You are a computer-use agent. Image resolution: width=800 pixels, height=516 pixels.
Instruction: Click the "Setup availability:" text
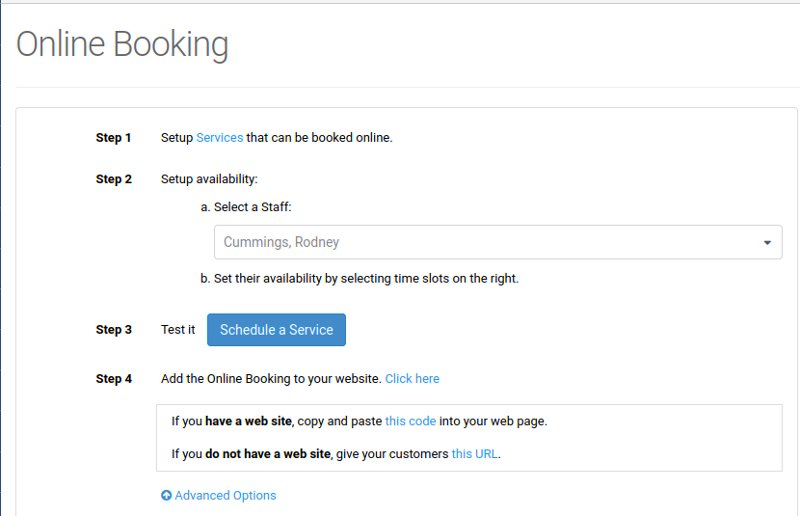coord(209,180)
